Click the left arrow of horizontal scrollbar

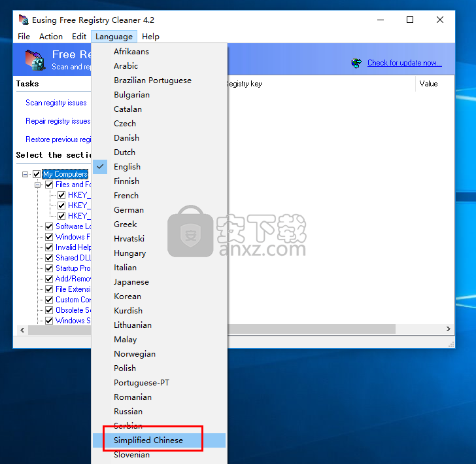point(22,330)
